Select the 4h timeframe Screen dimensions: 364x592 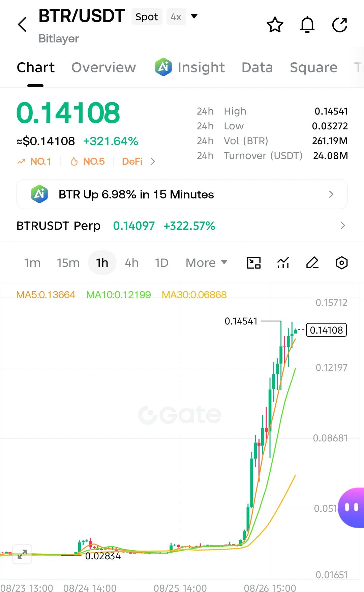pos(131,263)
